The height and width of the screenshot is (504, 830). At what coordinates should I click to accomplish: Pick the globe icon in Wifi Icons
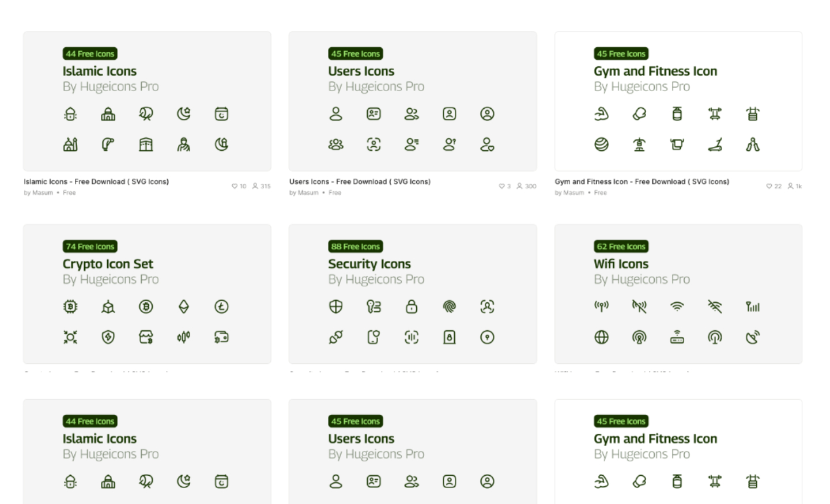(x=602, y=337)
